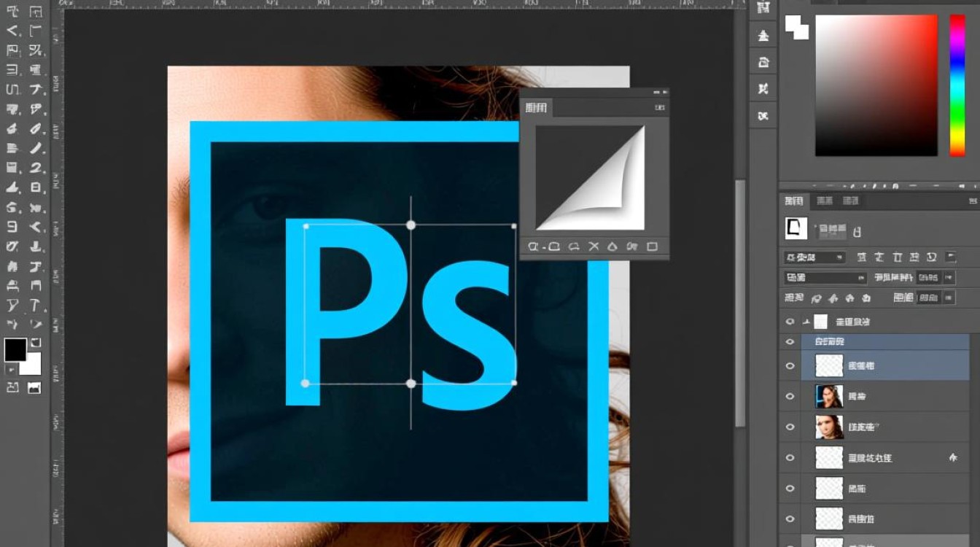Swap foreground and background colors icon
The height and width of the screenshot is (547, 980).
36,342
